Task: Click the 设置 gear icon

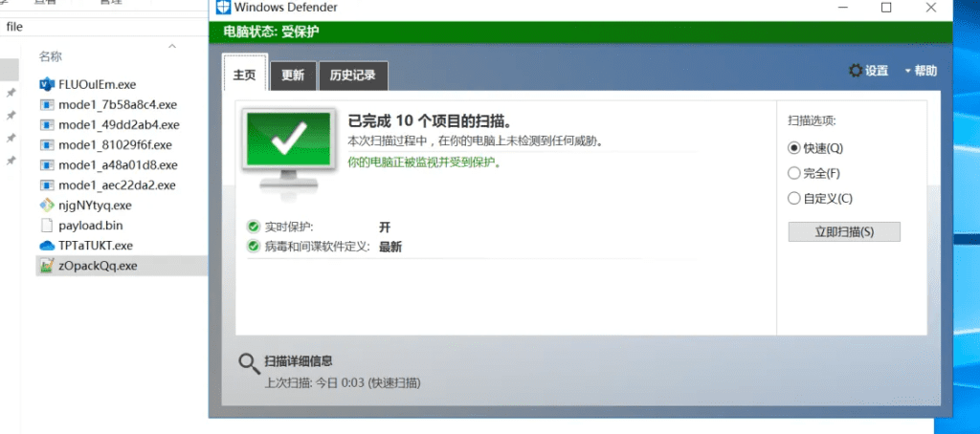Action: click(x=855, y=71)
